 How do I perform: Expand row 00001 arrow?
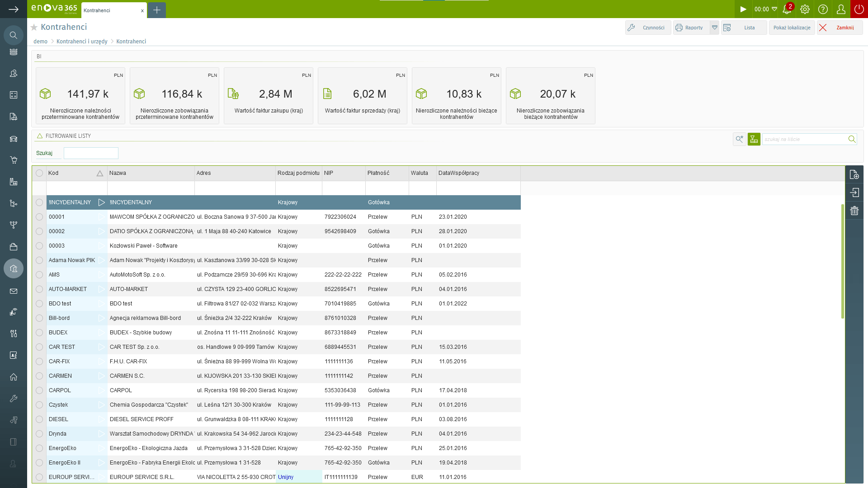point(101,217)
